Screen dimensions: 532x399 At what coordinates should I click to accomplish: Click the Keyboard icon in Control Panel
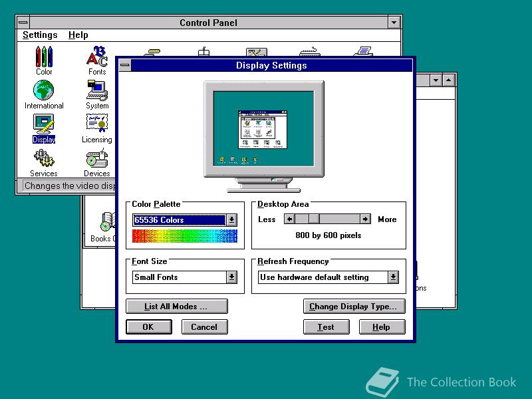[310, 52]
